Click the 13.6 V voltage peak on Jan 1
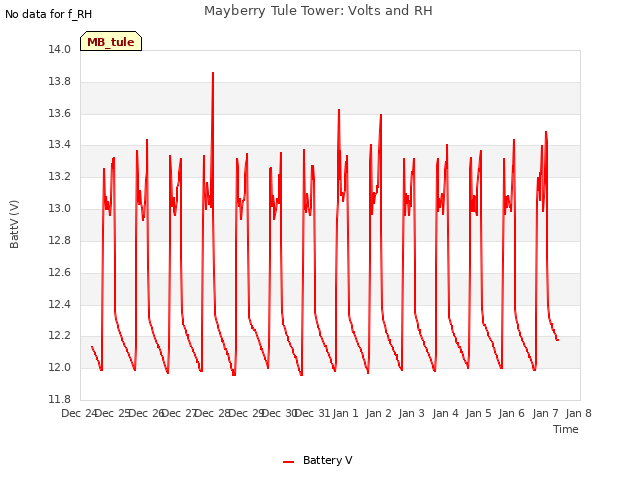 click(x=339, y=110)
